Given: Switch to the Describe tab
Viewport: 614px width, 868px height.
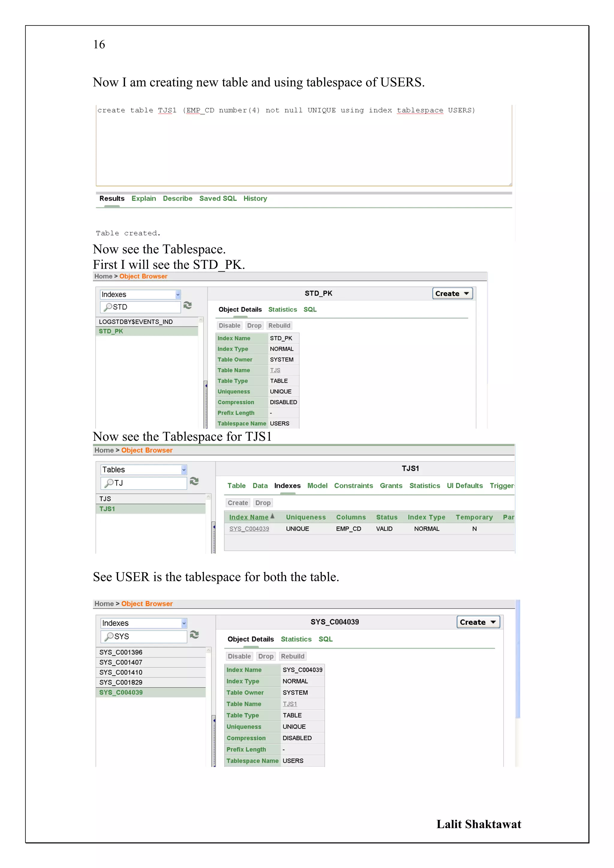Looking at the screenshot, I should coord(177,198).
